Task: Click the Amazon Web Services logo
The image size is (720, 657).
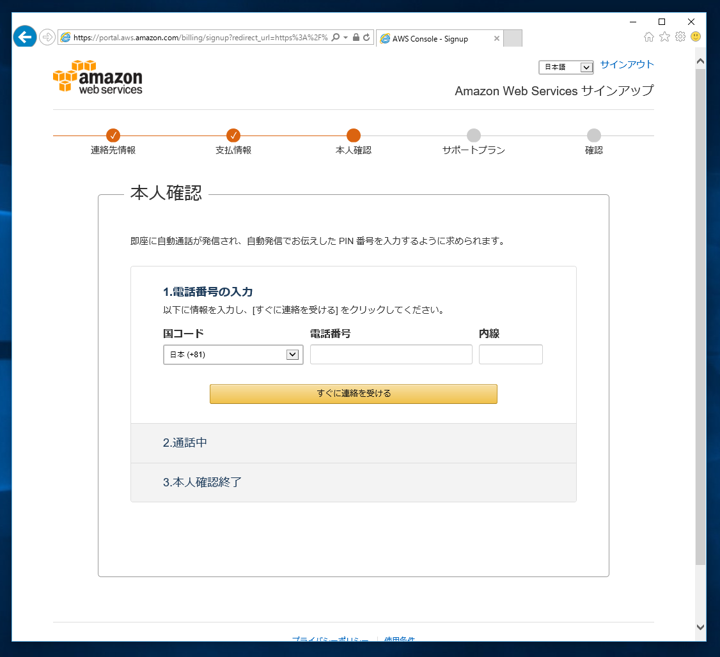Action: coord(98,77)
